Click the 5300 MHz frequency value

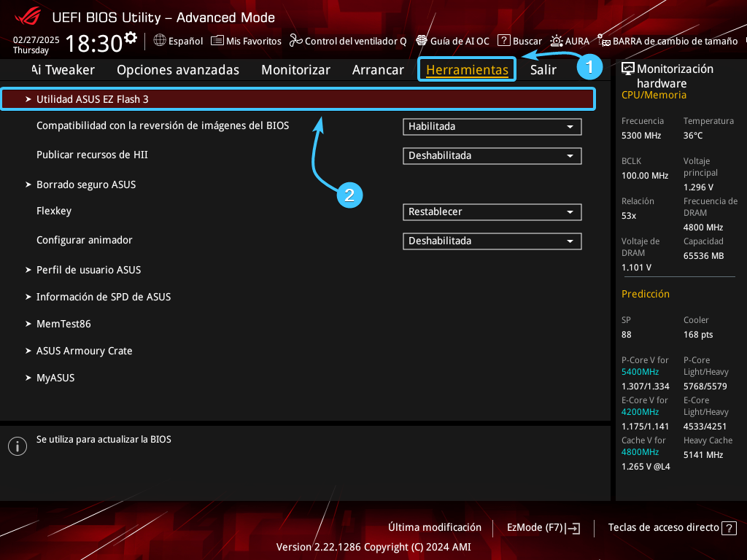pyautogui.click(x=640, y=136)
